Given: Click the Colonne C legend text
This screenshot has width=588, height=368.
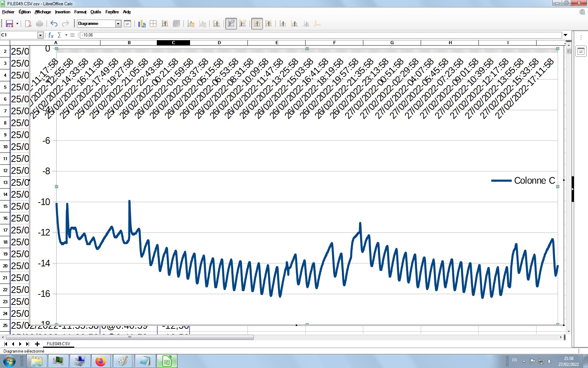Looking at the screenshot, I should point(534,180).
